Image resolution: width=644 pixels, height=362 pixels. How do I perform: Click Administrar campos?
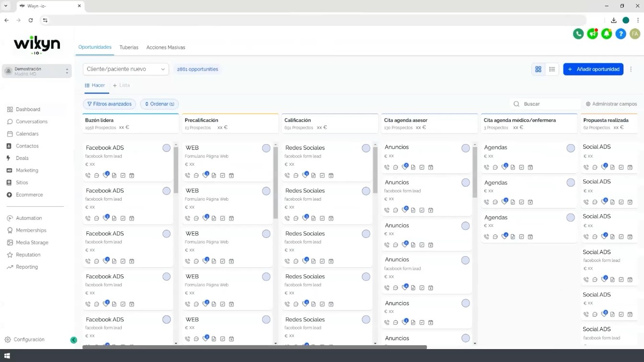[611, 104]
